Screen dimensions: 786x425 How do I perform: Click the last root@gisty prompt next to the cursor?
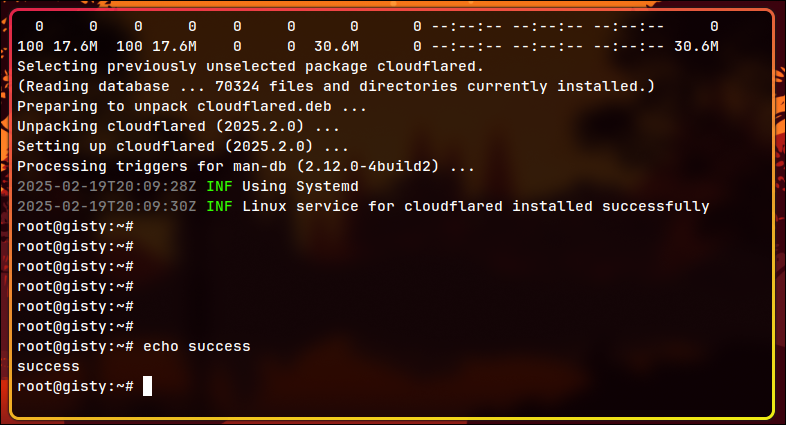click(75, 386)
